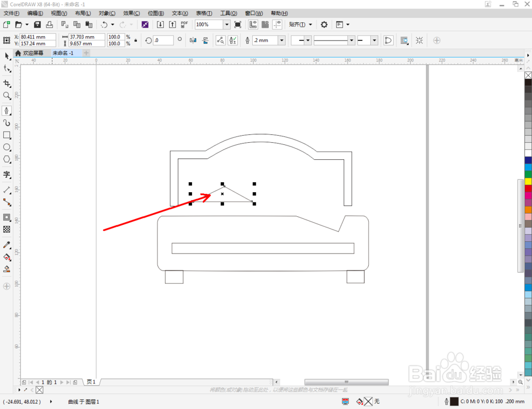Apply red color from palette
This screenshot has width=532, height=409.
coord(528,188)
